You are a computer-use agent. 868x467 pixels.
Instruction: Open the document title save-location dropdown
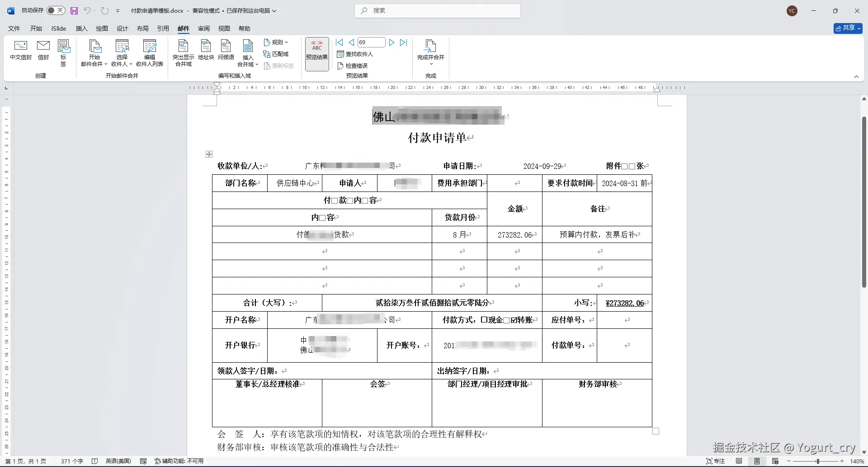pyautogui.click(x=274, y=10)
